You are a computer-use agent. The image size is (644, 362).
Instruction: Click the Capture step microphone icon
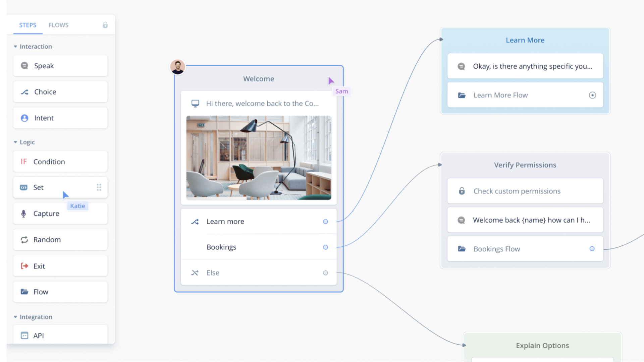click(x=23, y=214)
